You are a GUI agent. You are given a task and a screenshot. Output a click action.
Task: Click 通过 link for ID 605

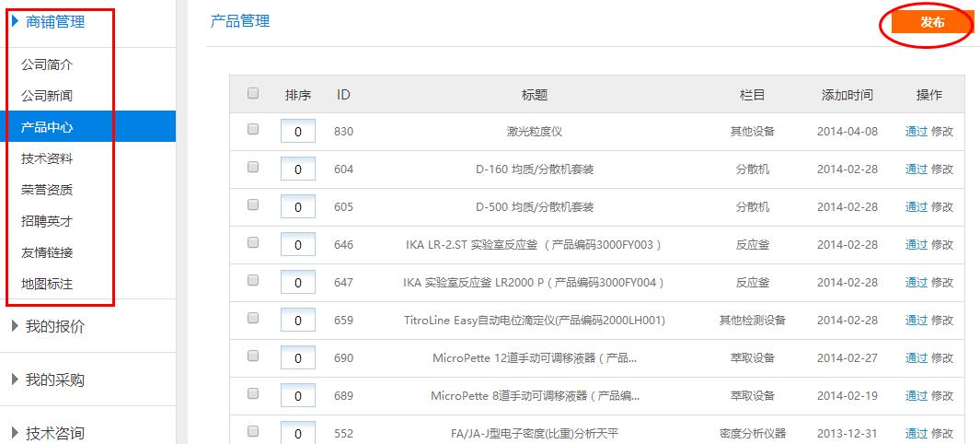coord(917,207)
